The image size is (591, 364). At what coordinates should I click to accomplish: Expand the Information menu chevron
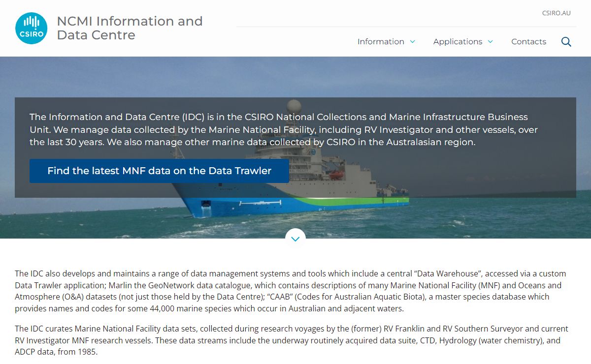(413, 42)
